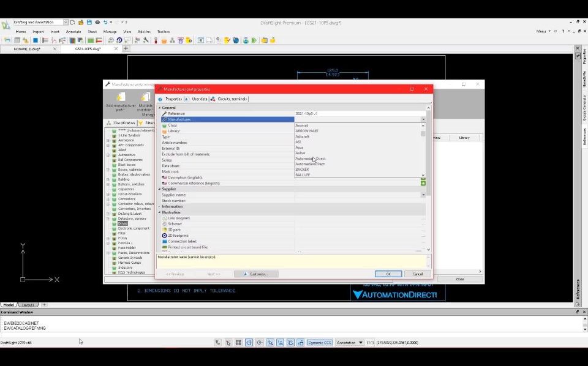
Task: Click the blue circular arrow ribbon icon
Action: 119,40
